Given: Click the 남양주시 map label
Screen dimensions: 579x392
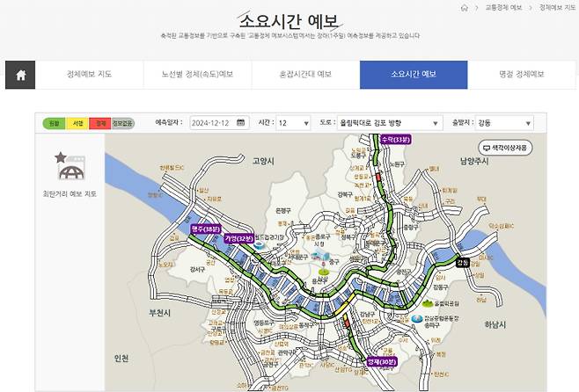Looking at the screenshot, I should click(474, 161).
